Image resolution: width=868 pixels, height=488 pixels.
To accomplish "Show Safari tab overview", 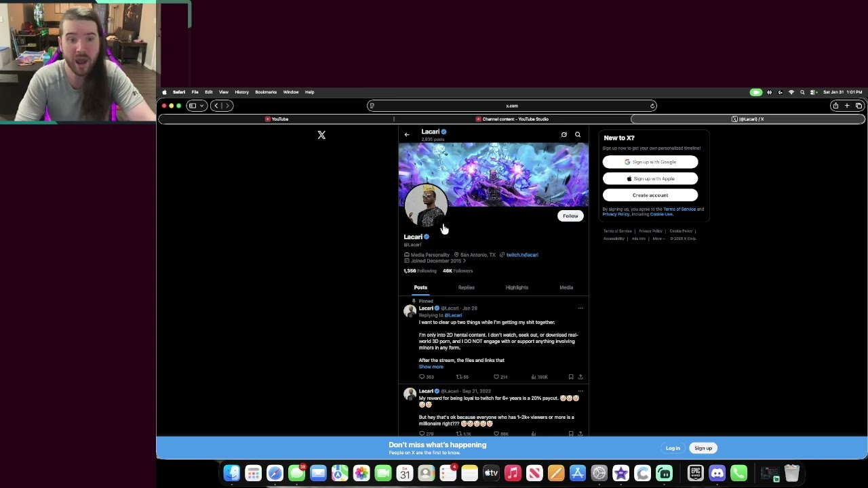I will [859, 106].
